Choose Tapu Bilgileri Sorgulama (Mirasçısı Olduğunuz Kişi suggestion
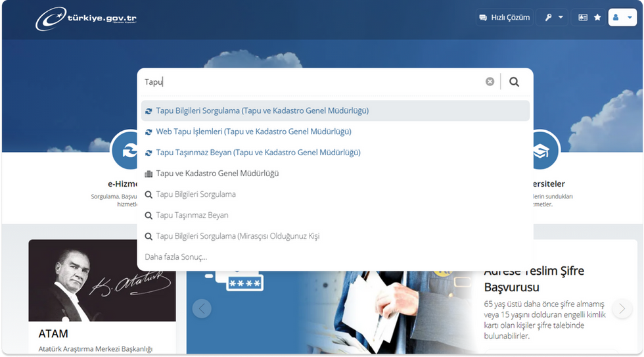Viewport: 644px width, 357px height. (335, 236)
